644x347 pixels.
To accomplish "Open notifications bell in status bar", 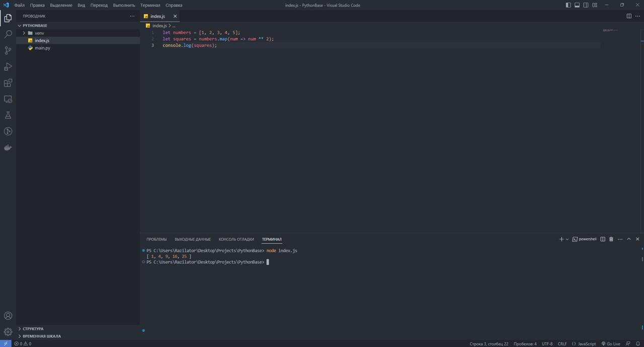I will tap(638, 343).
